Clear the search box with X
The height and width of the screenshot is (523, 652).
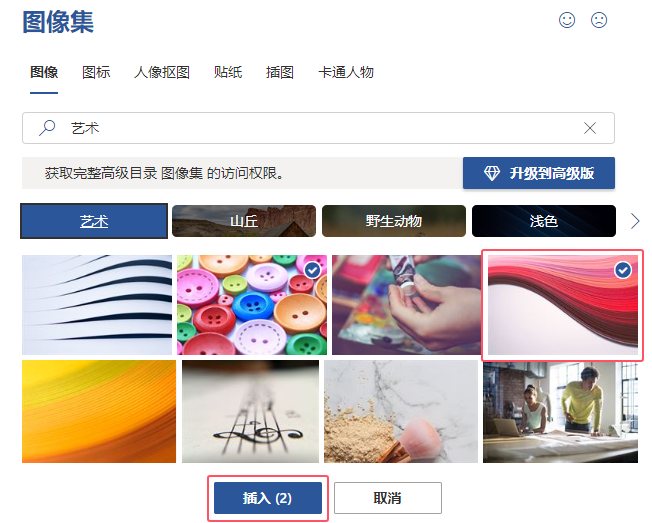pyautogui.click(x=590, y=128)
